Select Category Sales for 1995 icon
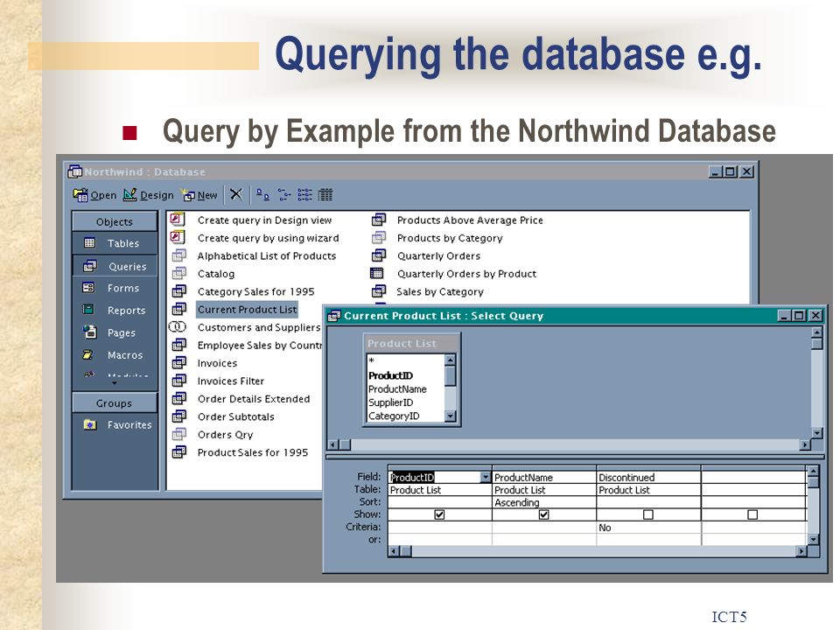 178,291
